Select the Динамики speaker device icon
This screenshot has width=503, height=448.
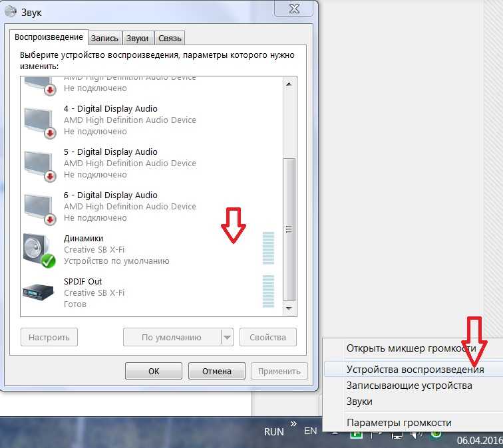39,251
